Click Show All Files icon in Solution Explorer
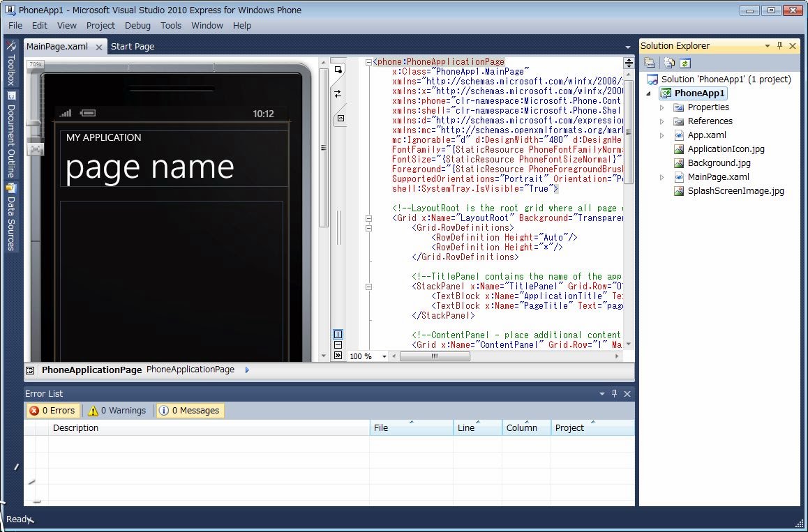Viewport: 808px width, 532px height. coord(669,63)
